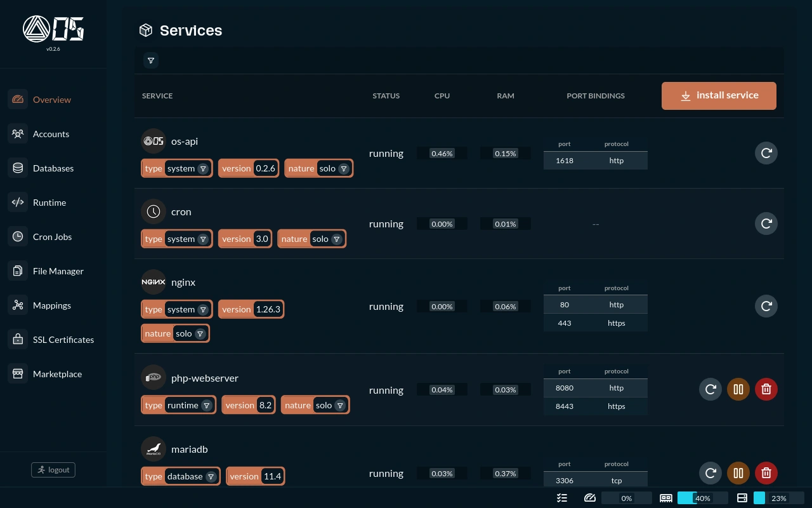Pause the php-webserver service
Viewport: 812px width, 508px height.
click(738, 389)
